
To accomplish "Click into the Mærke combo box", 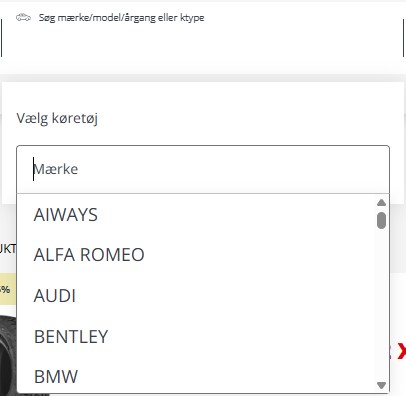I will tap(203, 169).
